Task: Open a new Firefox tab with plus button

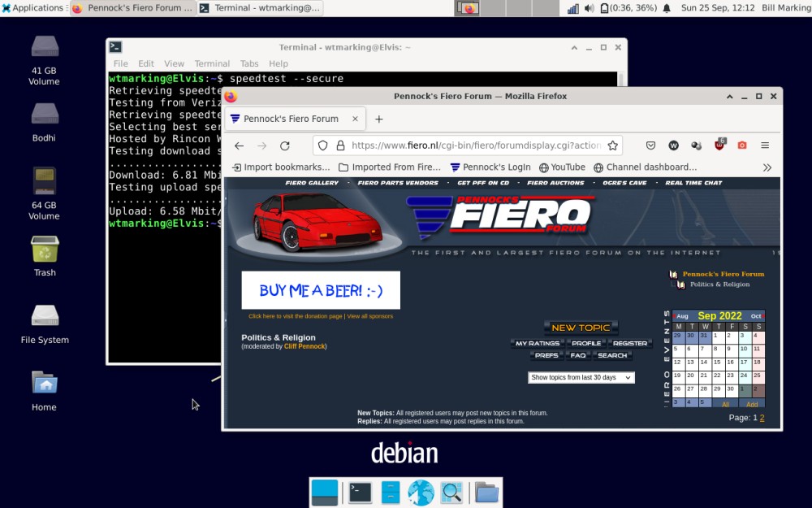Action: tap(378, 119)
